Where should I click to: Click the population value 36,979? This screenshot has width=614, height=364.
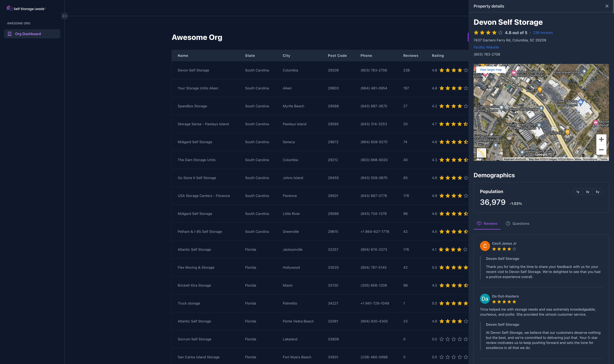[x=492, y=202]
